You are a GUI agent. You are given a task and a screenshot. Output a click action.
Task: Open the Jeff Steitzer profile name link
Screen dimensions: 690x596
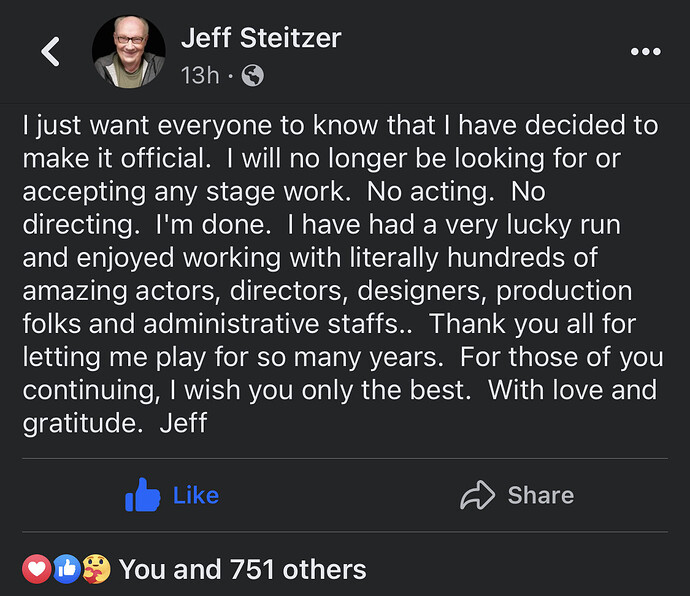[261, 37]
